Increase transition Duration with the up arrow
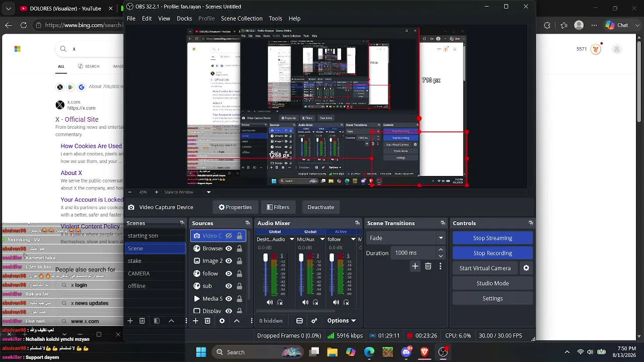 (441, 250)
